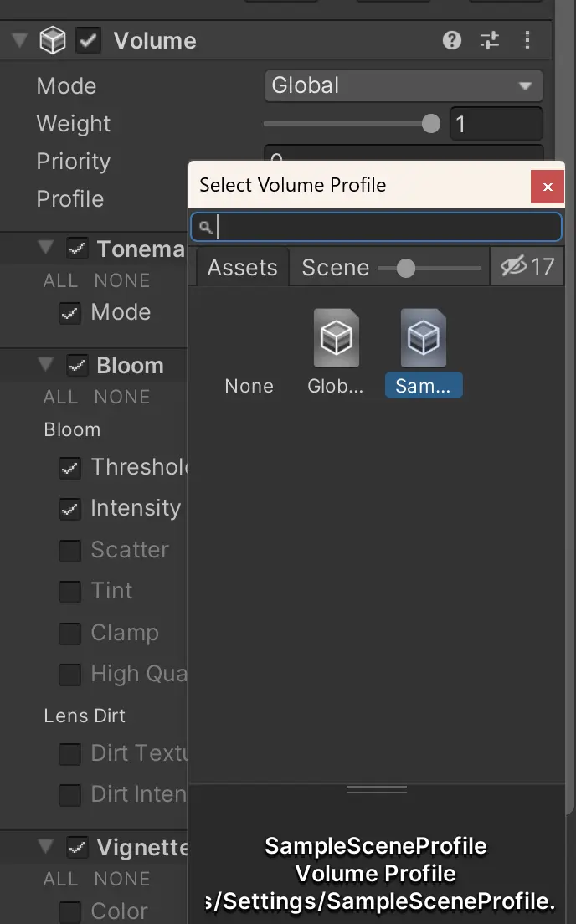The height and width of the screenshot is (924, 576).
Task: Choose None in the profile picker
Action: pos(249,386)
